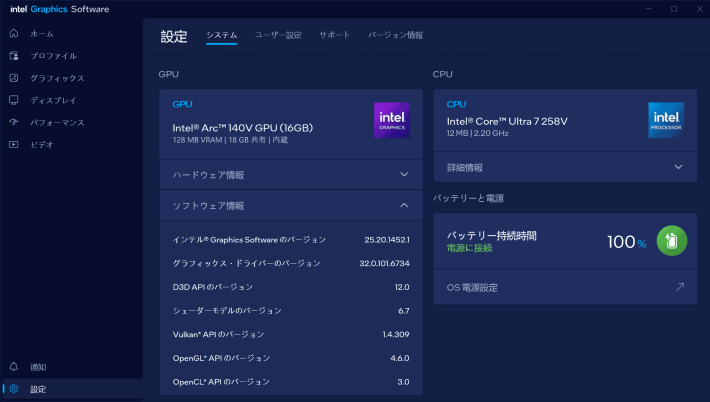The image size is (710, 402).
Task: Click the notification bell icon
Action: point(14,367)
